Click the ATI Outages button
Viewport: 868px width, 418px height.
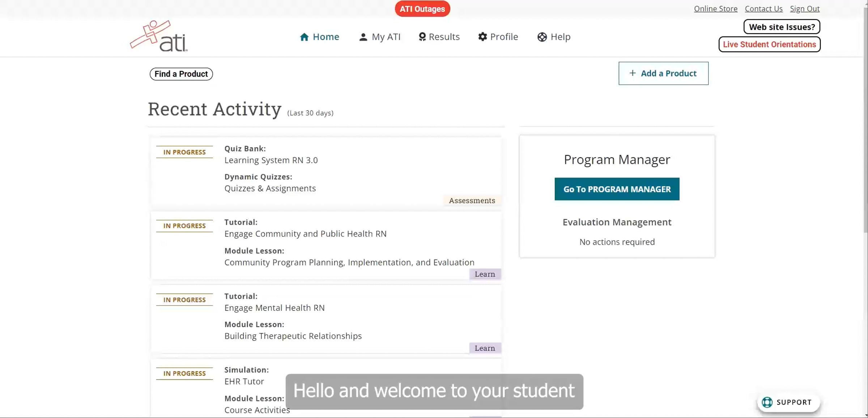[422, 9]
